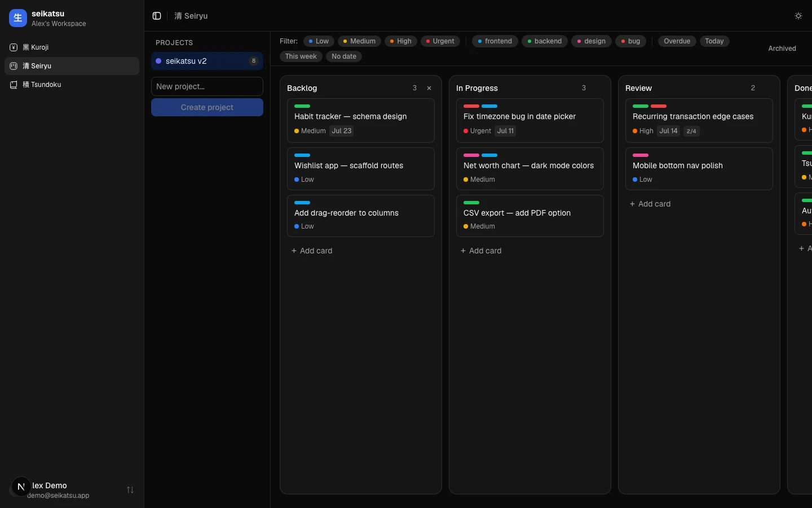Screen dimensions: 812x508
Task: Open the Alex Demo user menu
Action: pyautogui.click(x=72, y=490)
